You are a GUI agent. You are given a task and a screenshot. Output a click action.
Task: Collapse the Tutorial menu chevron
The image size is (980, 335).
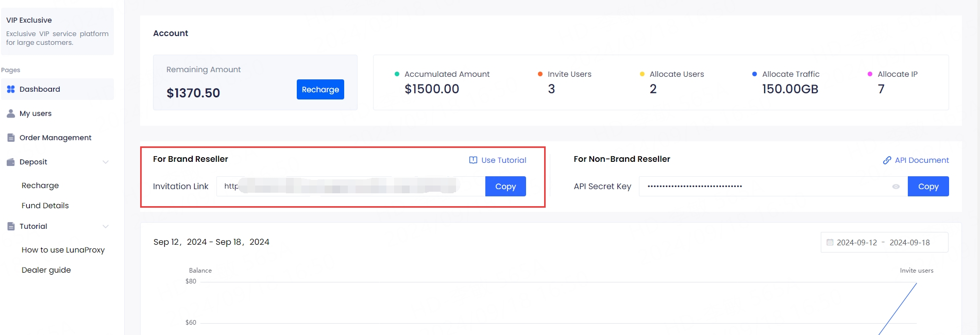tap(106, 226)
